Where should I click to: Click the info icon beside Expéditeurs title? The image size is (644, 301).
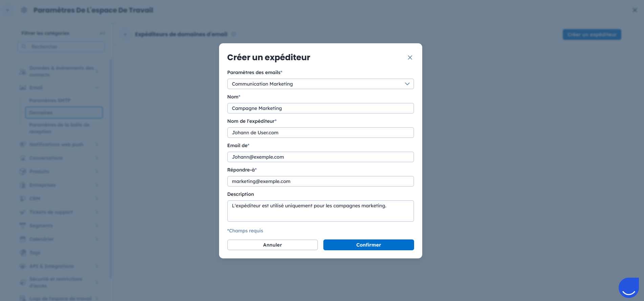(x=234, y=34)
